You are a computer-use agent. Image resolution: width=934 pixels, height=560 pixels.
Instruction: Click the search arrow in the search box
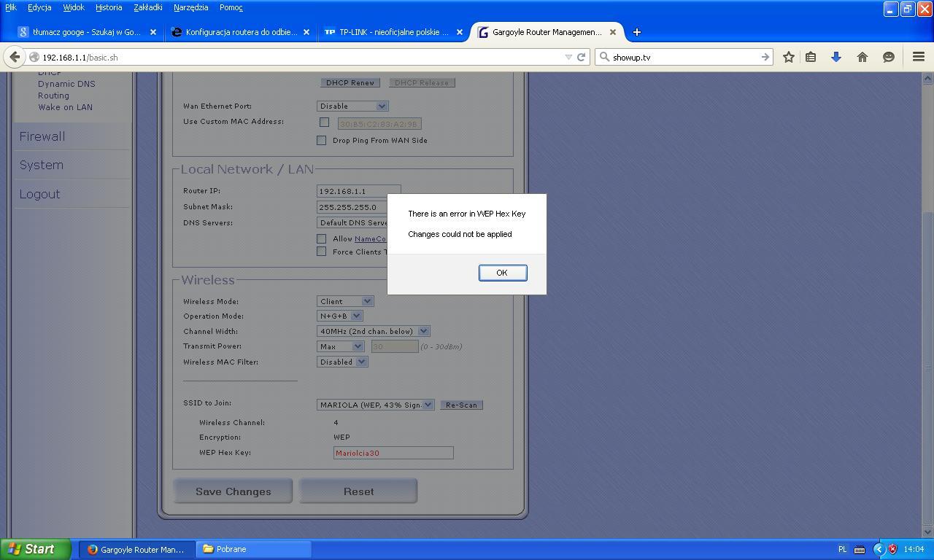[x=765, y=57]
